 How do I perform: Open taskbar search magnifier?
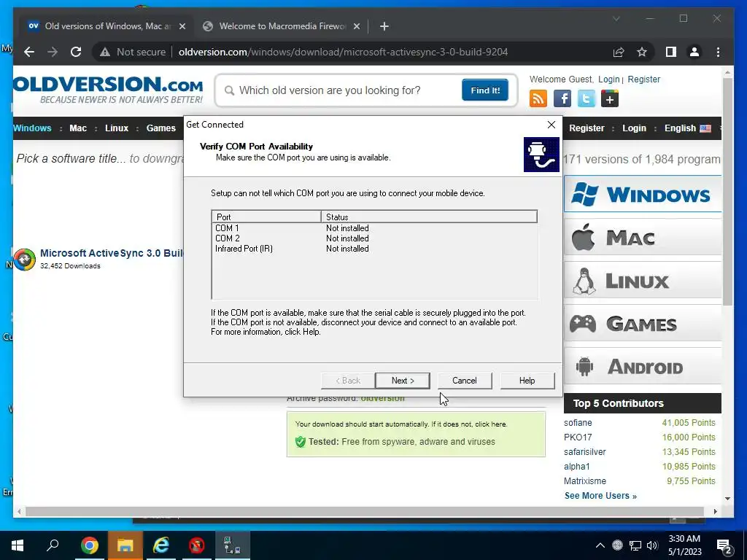point(53,545)
